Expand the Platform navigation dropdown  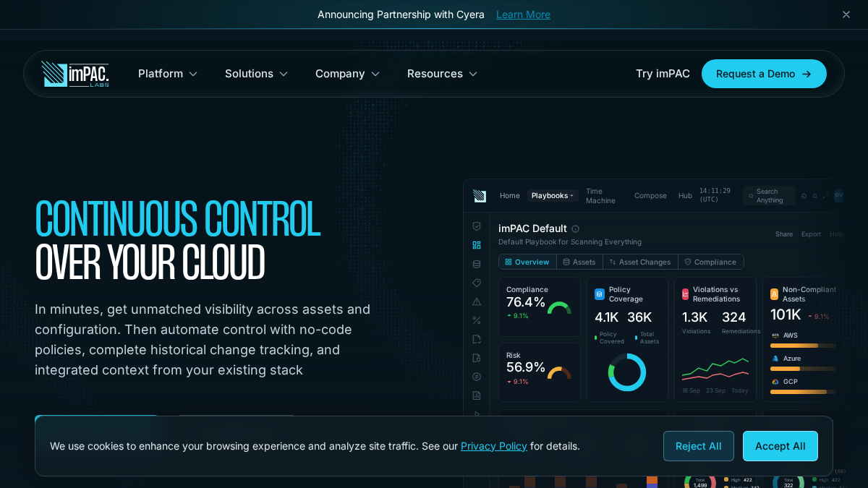(x=168, y=74)
